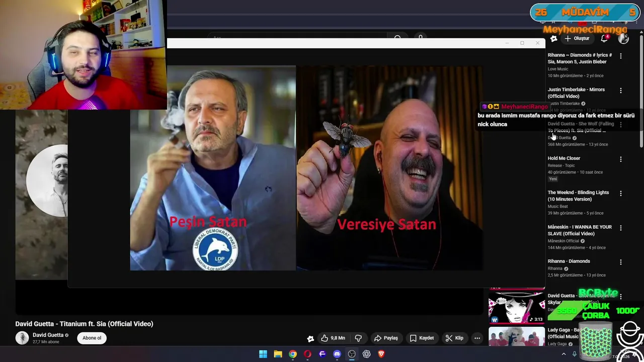
Task: Play Justin Timberlake - Mirrors (Official Video)
Action: (x=576, y=93)
